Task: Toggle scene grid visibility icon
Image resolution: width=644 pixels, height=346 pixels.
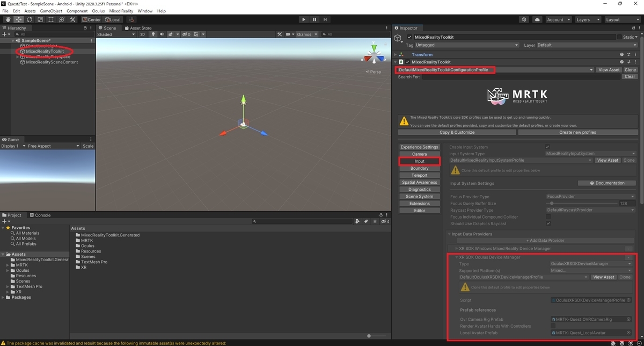Action: [x=196, y=34]
